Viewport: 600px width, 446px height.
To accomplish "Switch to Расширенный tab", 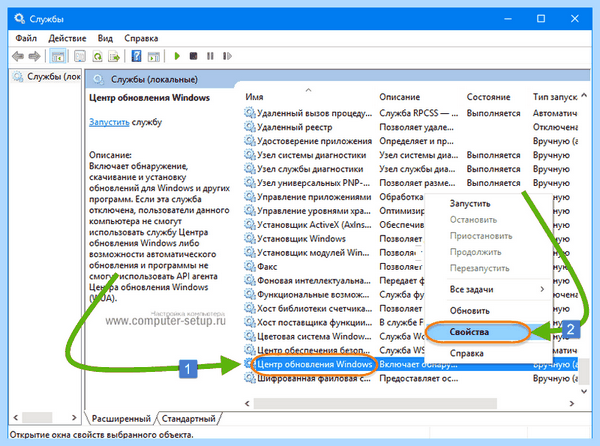I will tap(121, 418).
